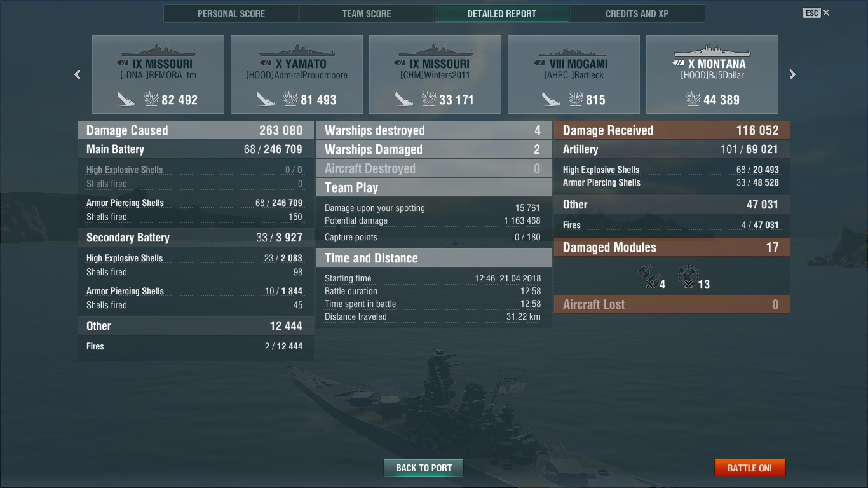Click the Battle On! button
The height and width of the screenshot is (488, 868).
point(750,468)
